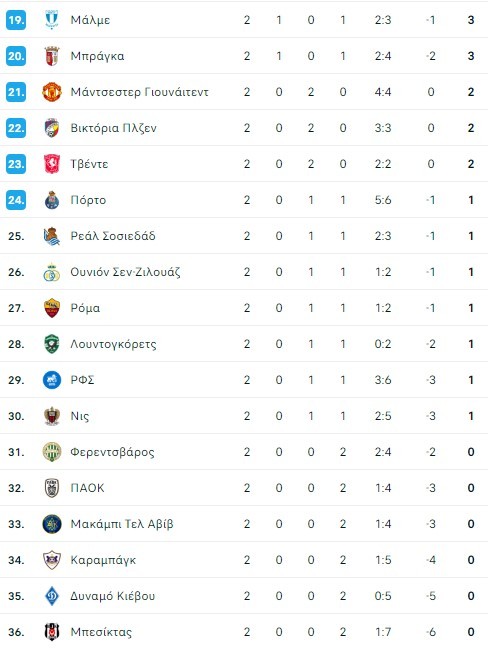This screenshot has height=648, width=488.
Task: Click the Ουνιόν Σεν-Ζιλουάζ team name
Action: point(125,272)
